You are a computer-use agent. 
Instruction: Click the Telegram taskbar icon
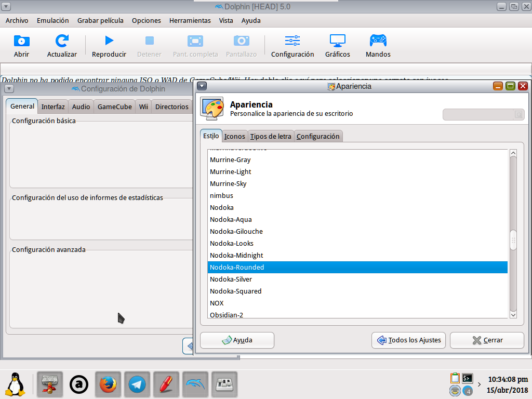137,385
